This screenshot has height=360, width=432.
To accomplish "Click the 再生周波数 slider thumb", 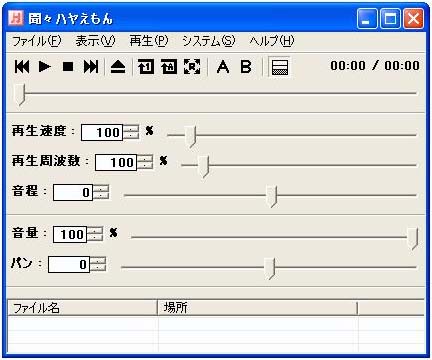I will click(204, 166).
